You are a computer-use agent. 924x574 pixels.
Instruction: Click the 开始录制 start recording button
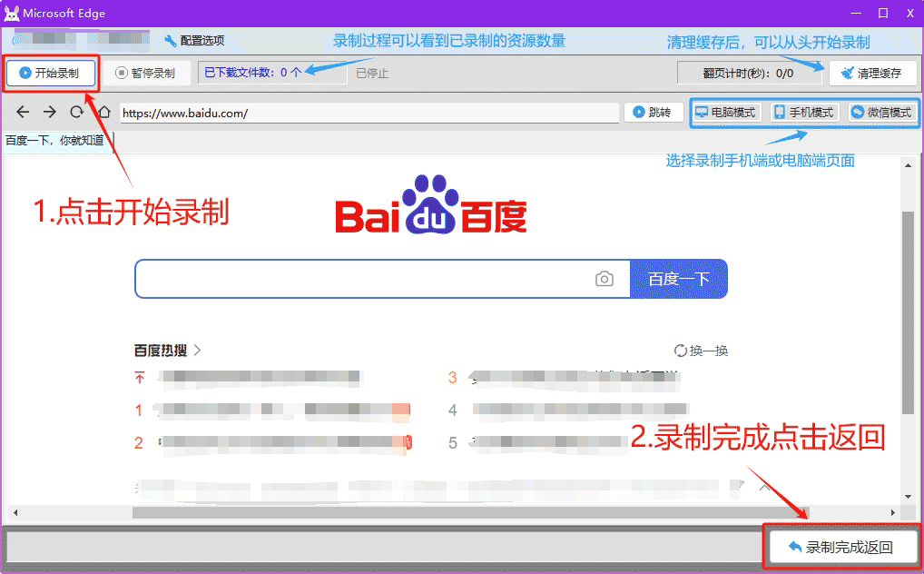tap(51, 74)
